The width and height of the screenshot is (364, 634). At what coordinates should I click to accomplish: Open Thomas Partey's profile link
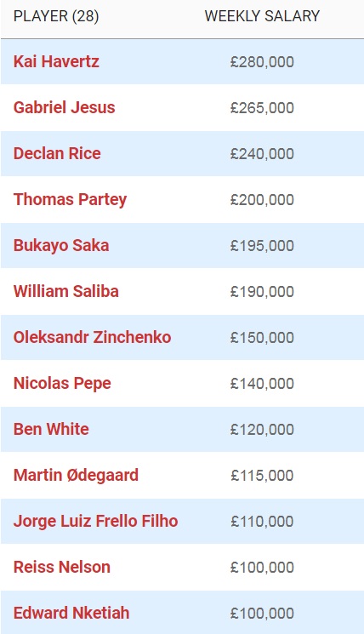(x=71, y=200)
